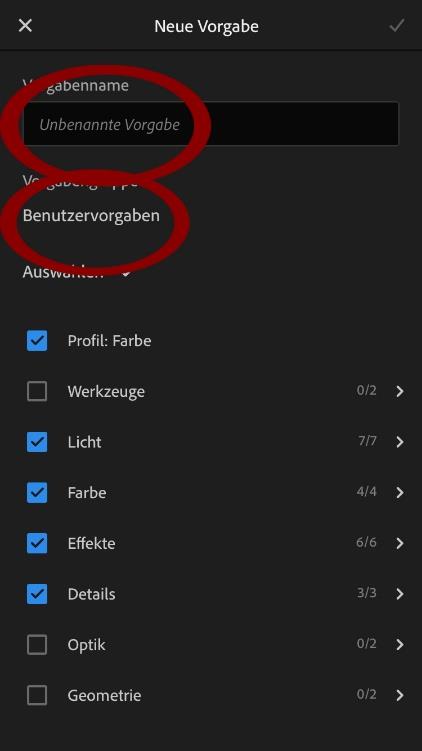Uncheck the Licht checkbox
Image resolution: width=422 pixels, height=751 pixels.
pos(37,442)
